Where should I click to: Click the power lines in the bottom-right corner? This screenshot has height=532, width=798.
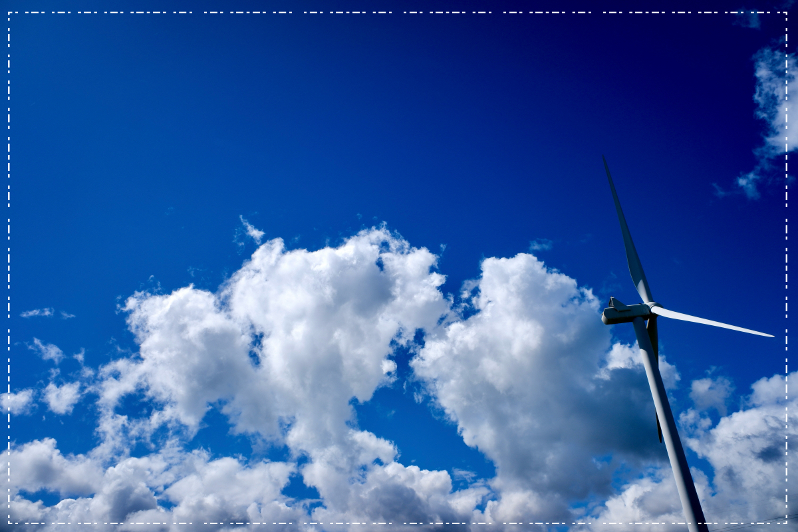758,523
